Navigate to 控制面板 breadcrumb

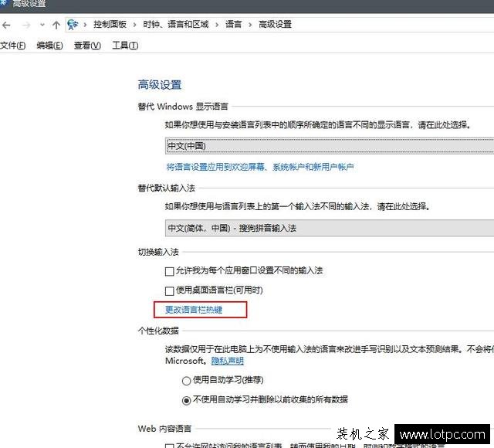tap(110, 24)
